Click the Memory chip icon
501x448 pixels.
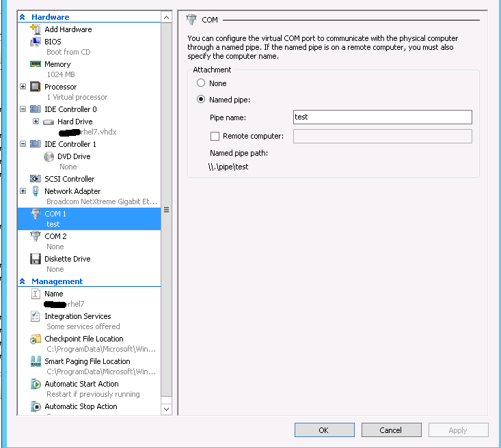point(36,64)
